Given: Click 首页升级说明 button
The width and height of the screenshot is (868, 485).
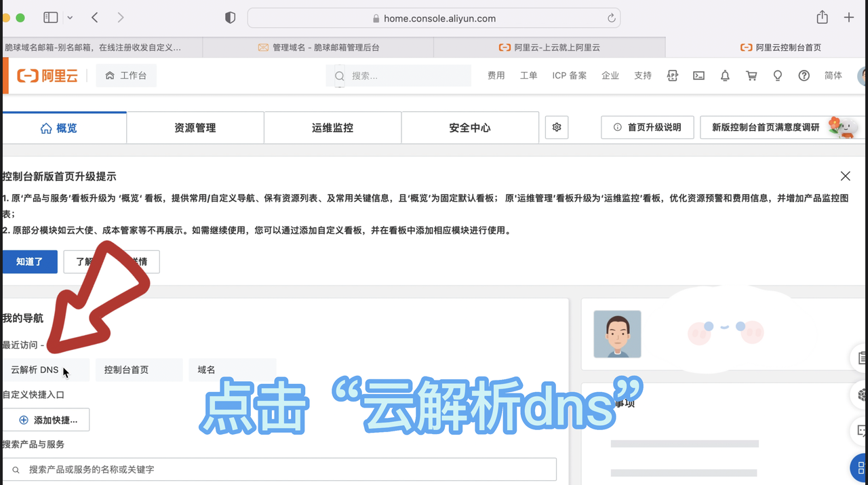Looking at the screenshot, I should tap(648, 128).
